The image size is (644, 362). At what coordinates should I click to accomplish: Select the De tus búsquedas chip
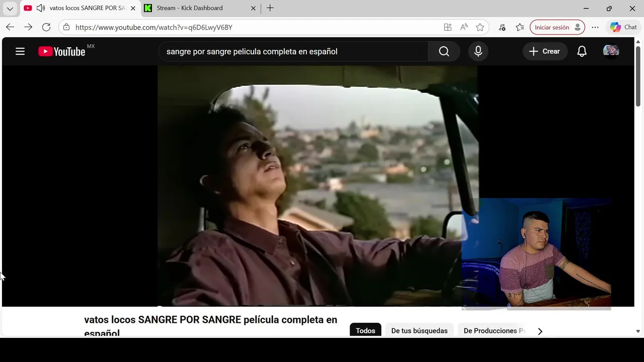[420, 330]
